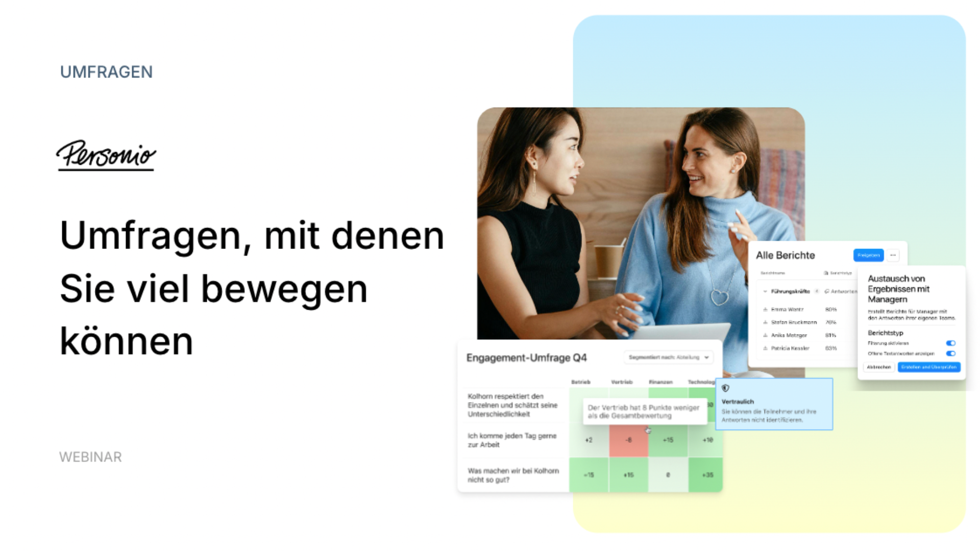The height and width of the screenshot is (551, 980).
Task: Click Abbrechen in the report settings panel
Action: pos(879,367)
